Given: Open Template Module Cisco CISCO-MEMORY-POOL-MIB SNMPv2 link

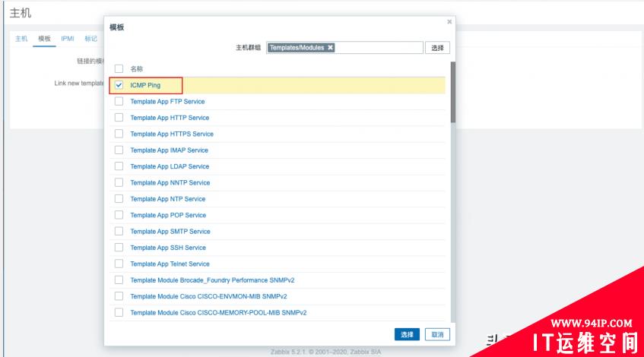Looking at the screenshot, I should pos(218,313).
